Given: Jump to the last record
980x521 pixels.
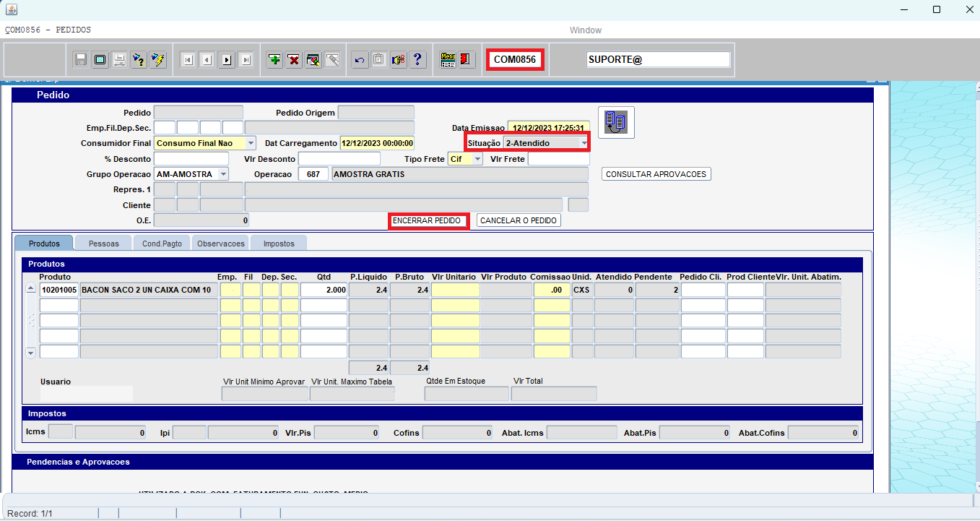Looking at the screenshot, I should click(x=246, y=60).
